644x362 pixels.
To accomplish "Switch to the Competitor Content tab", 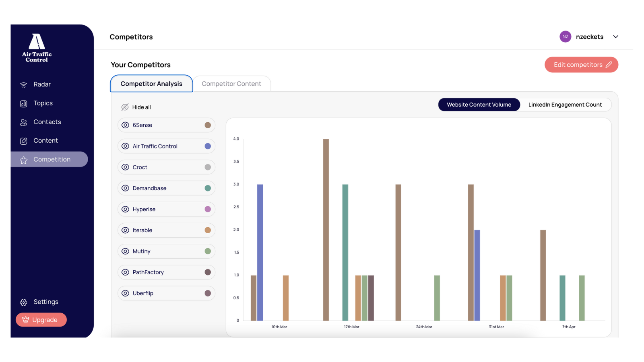I will tap(231, 84).
